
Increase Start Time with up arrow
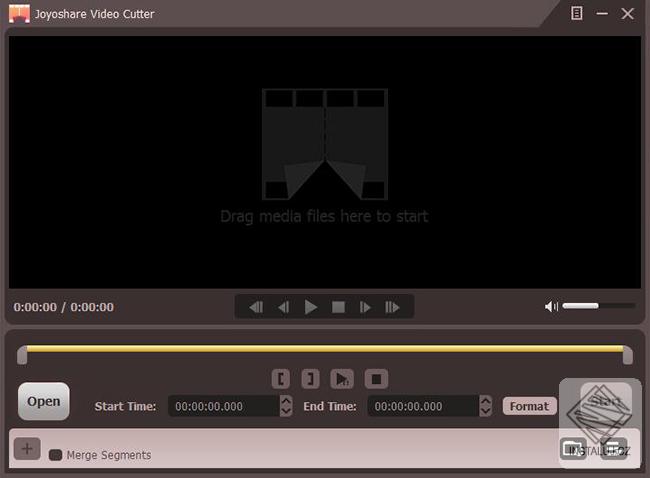(x=286, y=401)
